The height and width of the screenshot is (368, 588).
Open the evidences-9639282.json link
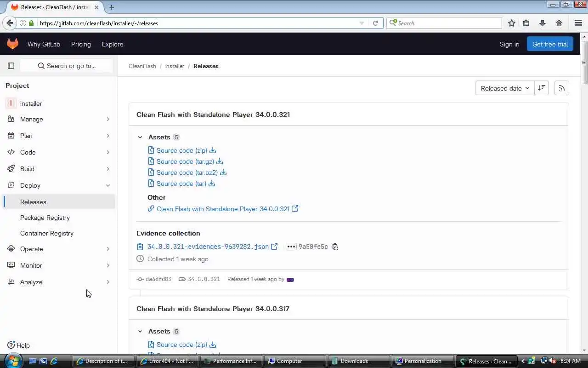click(x=208, y=247)
